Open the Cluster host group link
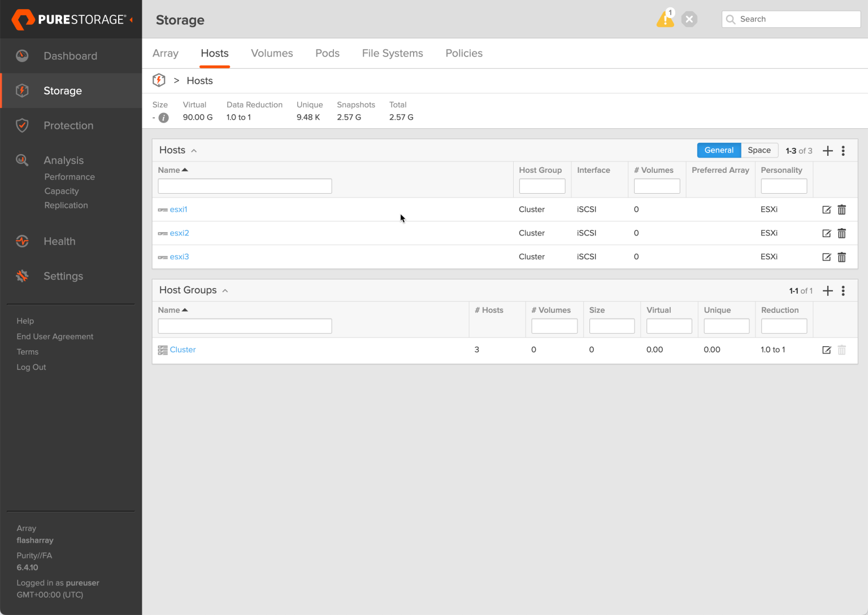Image resolution: width=868 pixels, height=615 pixels. [x=183, y=350]
